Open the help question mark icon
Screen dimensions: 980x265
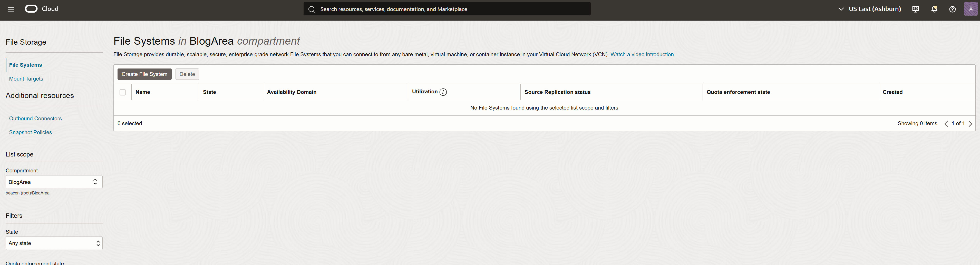(953, 9)
